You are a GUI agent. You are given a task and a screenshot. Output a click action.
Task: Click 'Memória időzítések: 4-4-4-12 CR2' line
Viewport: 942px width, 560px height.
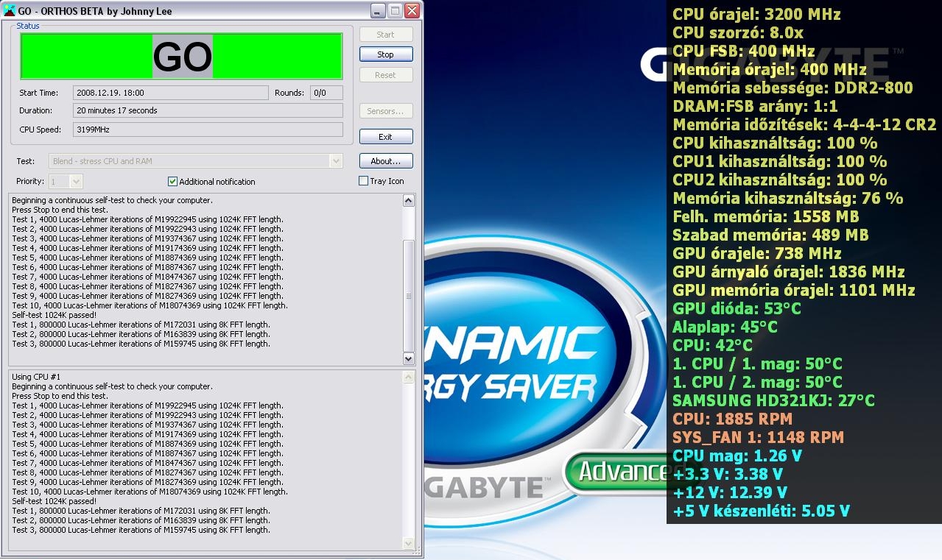tap(804, 124)
